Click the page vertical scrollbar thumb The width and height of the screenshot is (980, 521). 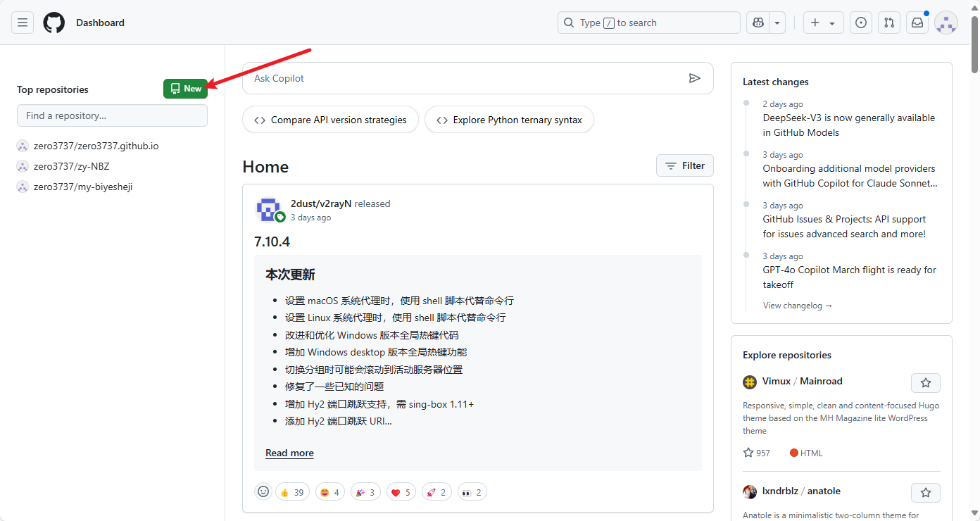(x=974, y=44)
